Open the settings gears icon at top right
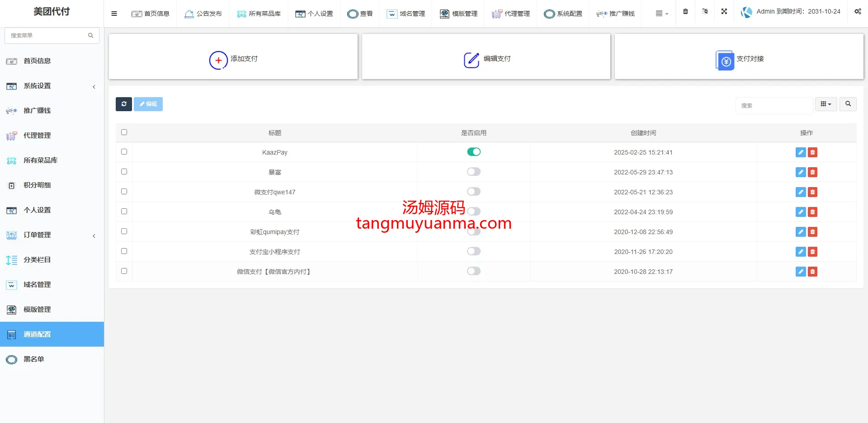The width and height of the screenshot is (868, 423). point(857,12)
